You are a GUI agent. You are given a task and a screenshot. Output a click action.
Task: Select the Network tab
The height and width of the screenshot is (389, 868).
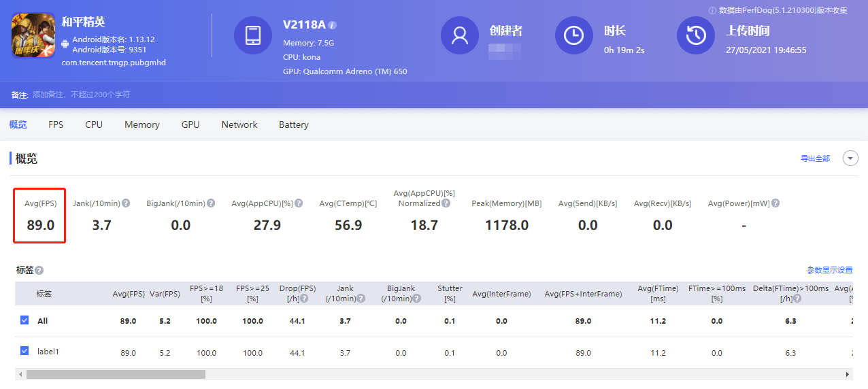(239, 124)
